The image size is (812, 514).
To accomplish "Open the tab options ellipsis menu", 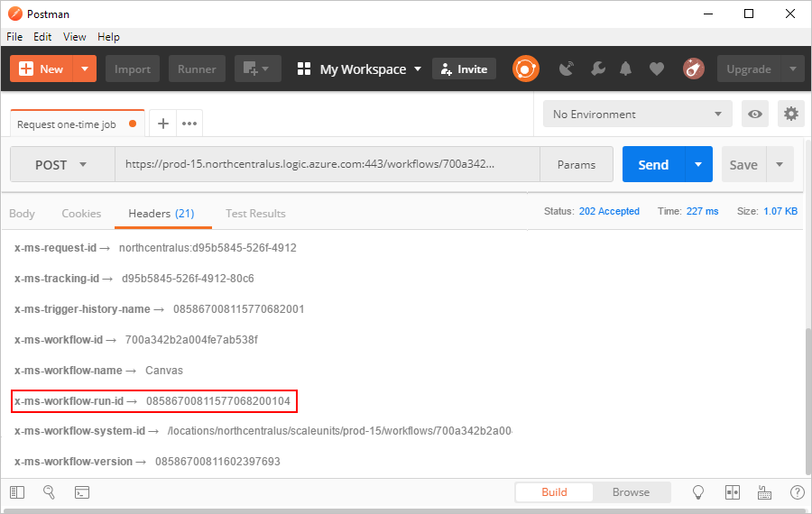I will [x=189, y=124].
